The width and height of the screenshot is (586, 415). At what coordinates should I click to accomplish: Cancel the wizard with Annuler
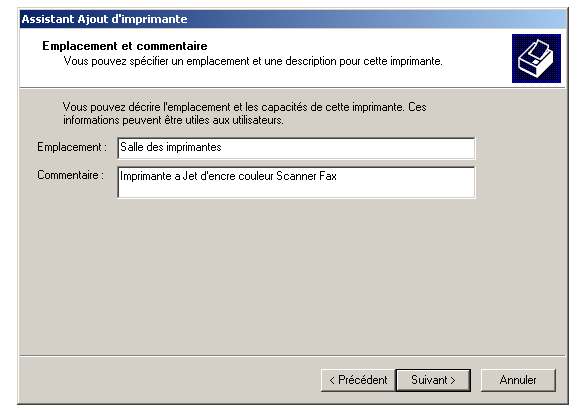point(518,380)
